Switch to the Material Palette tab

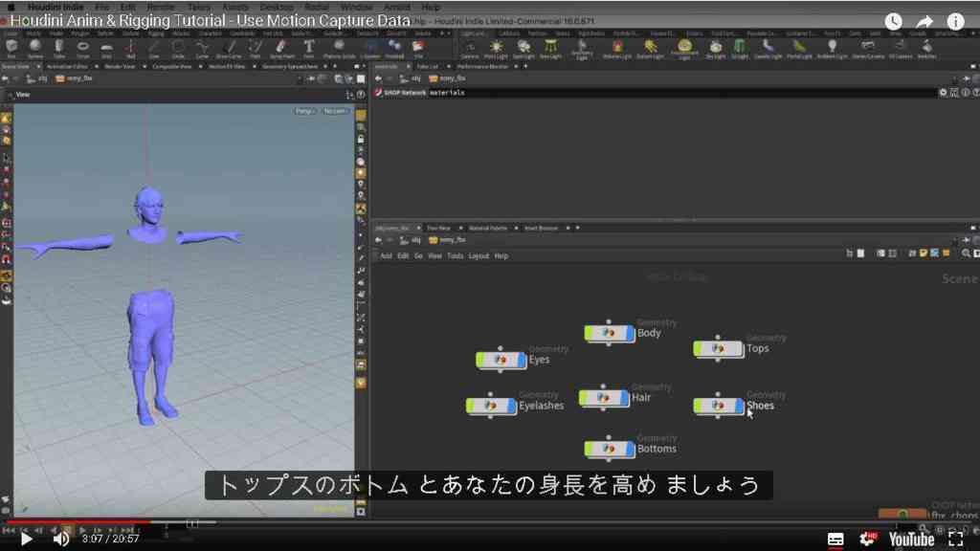(488, 228)
